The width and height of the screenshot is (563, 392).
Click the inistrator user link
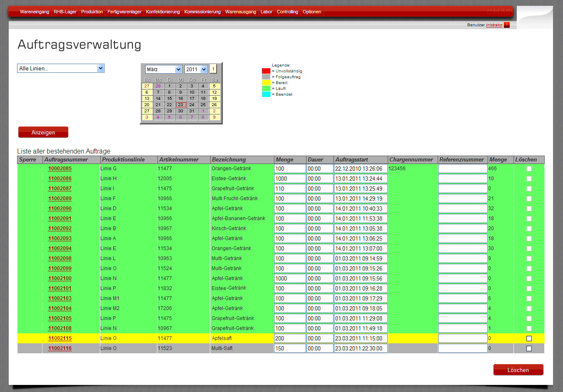click(494, 25)
